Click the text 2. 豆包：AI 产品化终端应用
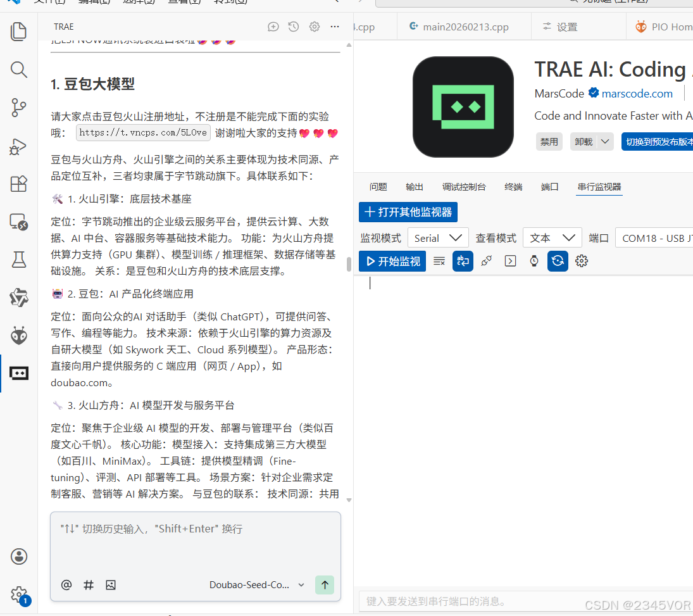Viewport: 693px width, 616px height. [130, 294]
